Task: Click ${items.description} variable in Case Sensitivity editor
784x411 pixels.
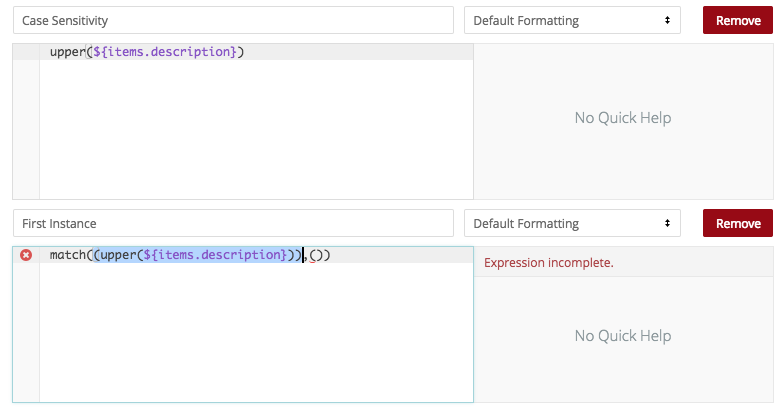Action: click(x=164, y=52)
